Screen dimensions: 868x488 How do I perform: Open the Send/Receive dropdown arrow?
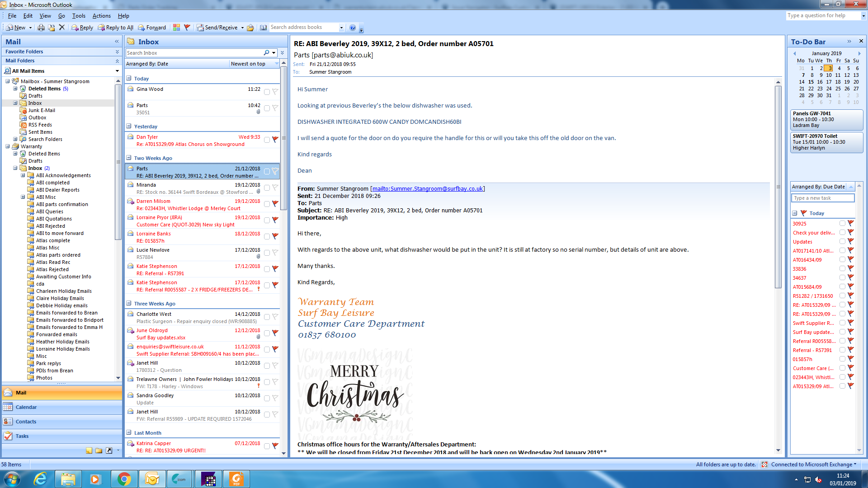tap(242, 28)
